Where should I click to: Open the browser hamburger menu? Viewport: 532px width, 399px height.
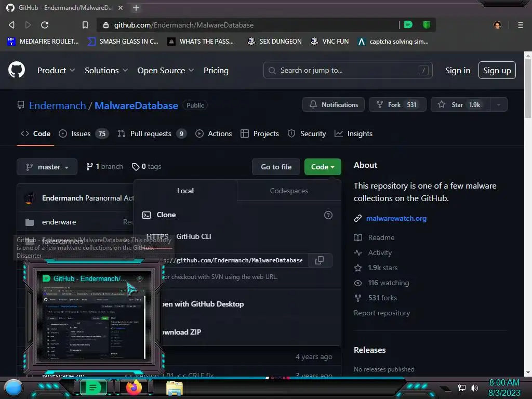pos(520,25)
